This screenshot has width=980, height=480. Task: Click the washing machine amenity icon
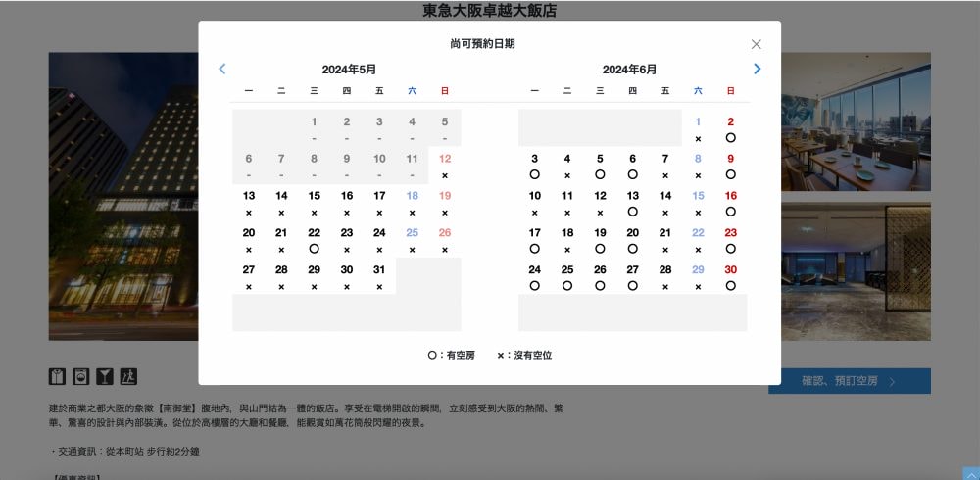tap(80, 376)
